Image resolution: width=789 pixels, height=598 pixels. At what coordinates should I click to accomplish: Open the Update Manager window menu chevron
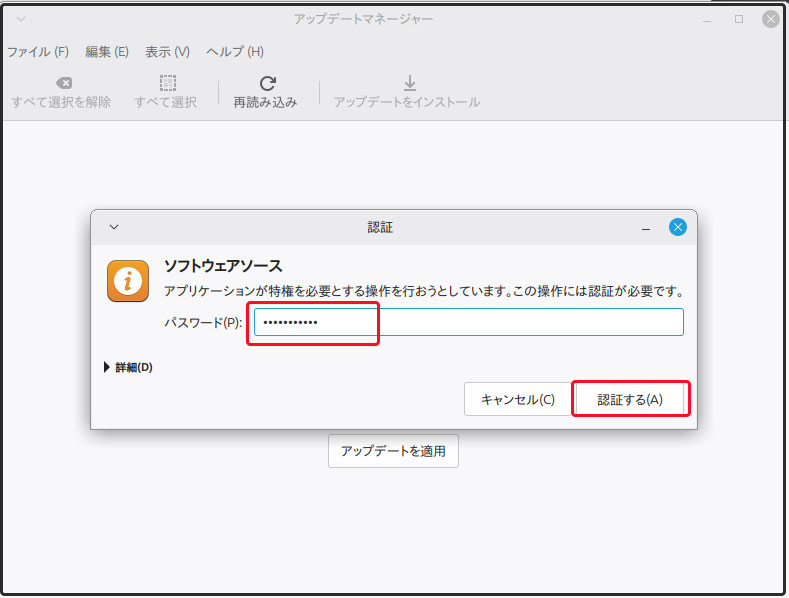pos(21,19)
